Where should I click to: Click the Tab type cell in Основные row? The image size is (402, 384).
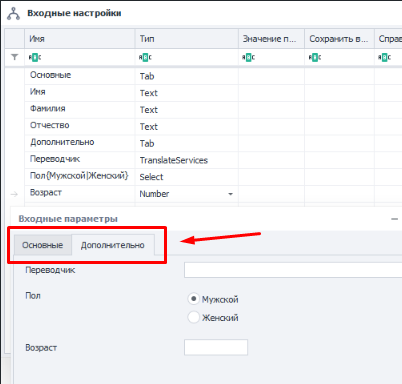pyautogui.click(x=187, y=76)
